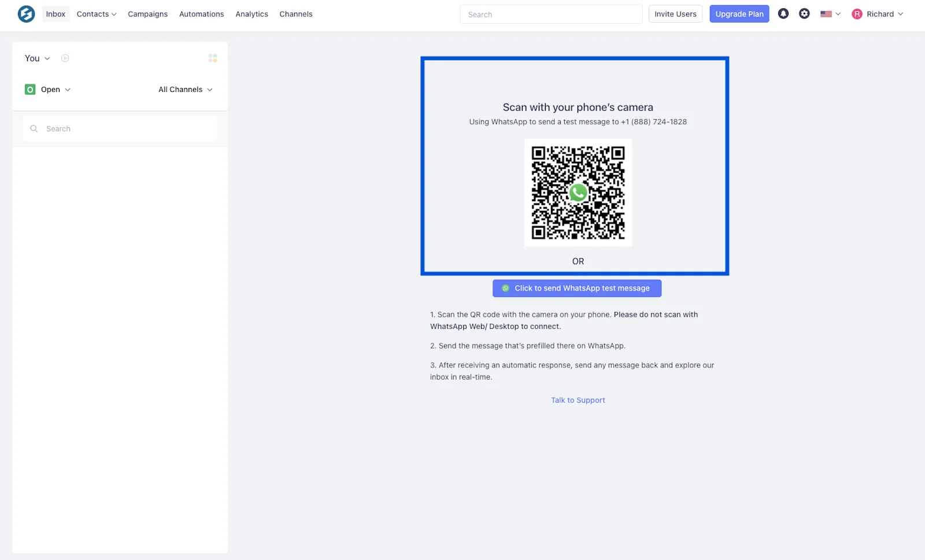Open notifications via the bell icon
The width and height of the screenshot is (925, 560).
783,13
